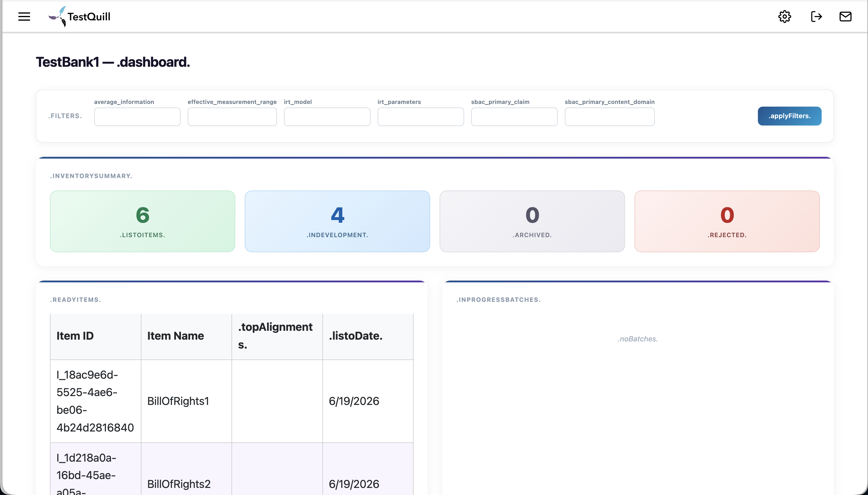The width and height of the screenshot is (868, 495).
Task: Click the .INVENTORYSUMMARY. section label
Action: pyautogui.click(x=91, y=176)
